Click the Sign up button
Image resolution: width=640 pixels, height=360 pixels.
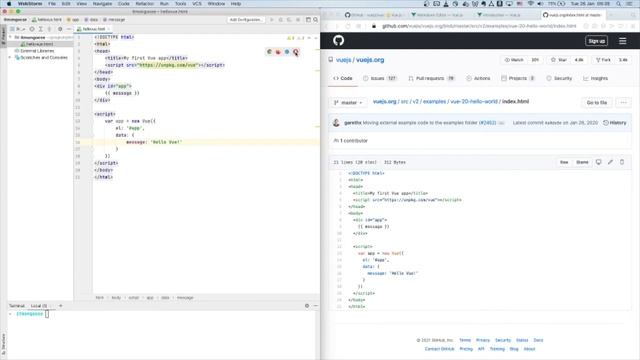click(596, 41)
